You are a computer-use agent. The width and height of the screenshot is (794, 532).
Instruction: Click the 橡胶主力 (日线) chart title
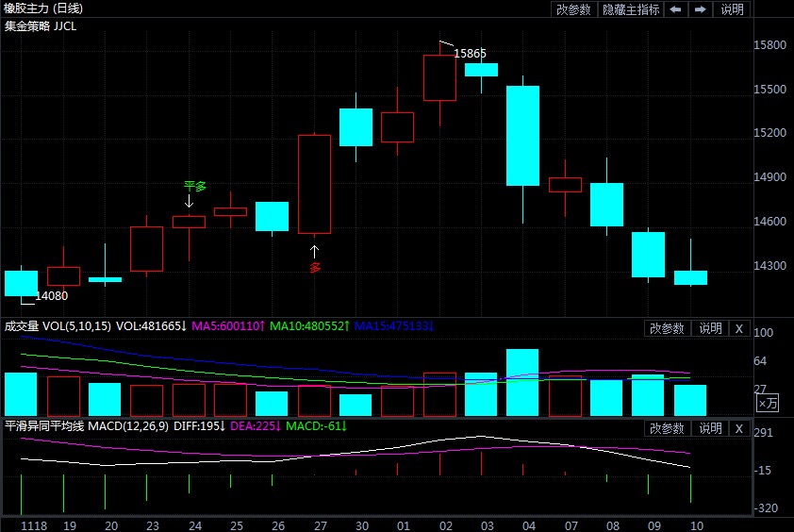pyautogui.click(x=43, y=8)
